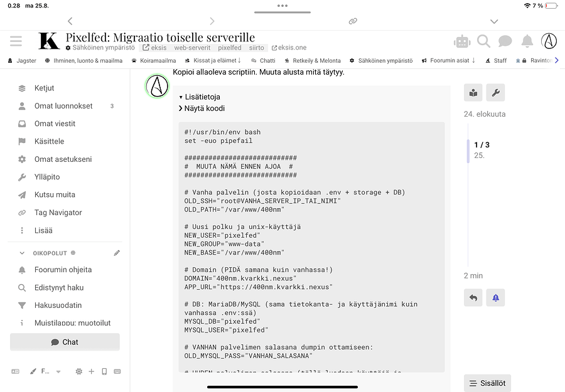Screen dimensions: 565x392
Task: Open Ihminen, luonto & maailma category
Action: 83,60
